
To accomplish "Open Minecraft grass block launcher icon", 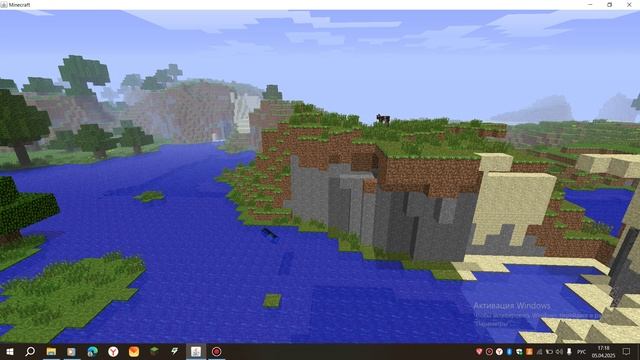I will (154, 351).
